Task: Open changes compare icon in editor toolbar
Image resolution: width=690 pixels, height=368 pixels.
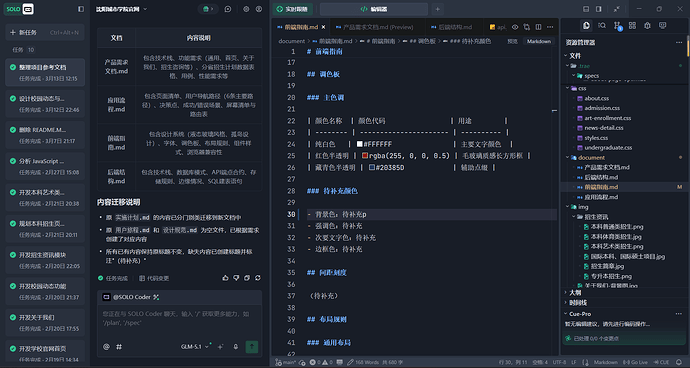Action: [527, 27]
